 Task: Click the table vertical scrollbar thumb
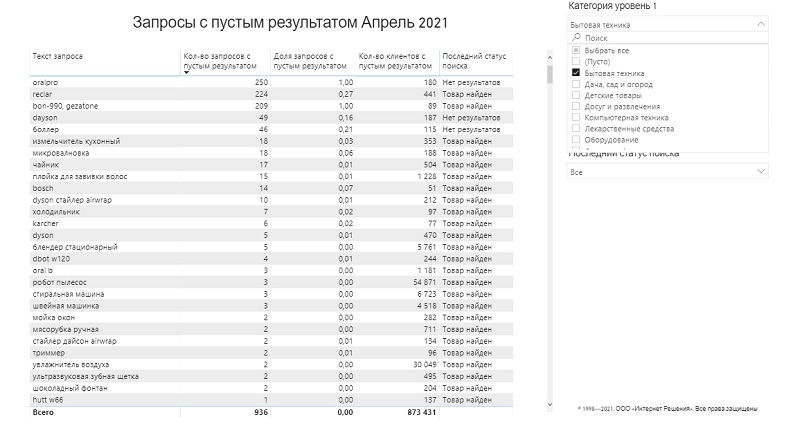[x=549, y=73]
